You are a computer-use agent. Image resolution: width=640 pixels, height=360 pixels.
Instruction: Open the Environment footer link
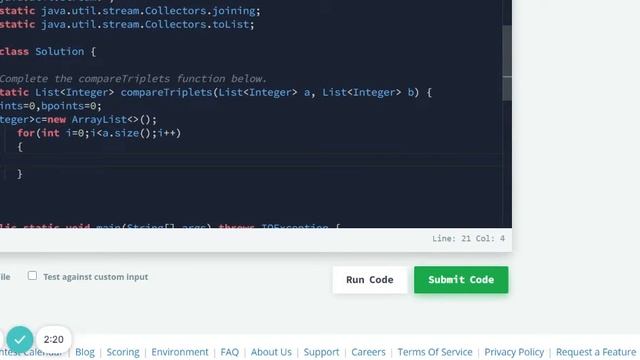[180, 352]
